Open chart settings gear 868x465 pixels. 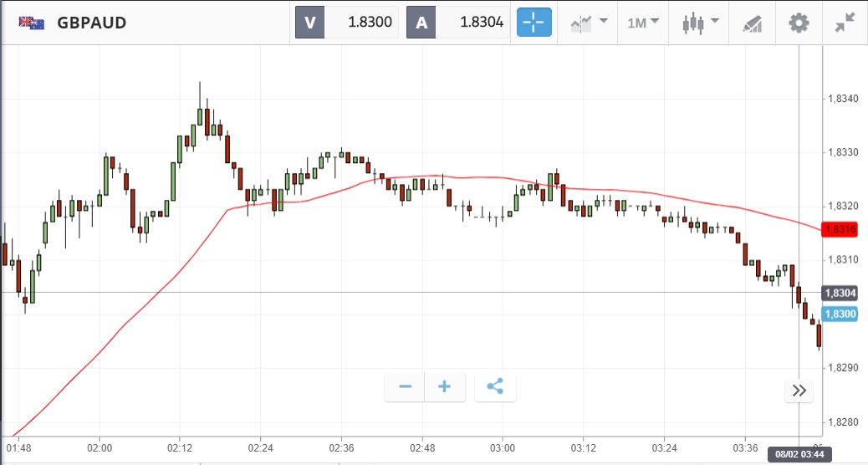click(x=799, y=23)
